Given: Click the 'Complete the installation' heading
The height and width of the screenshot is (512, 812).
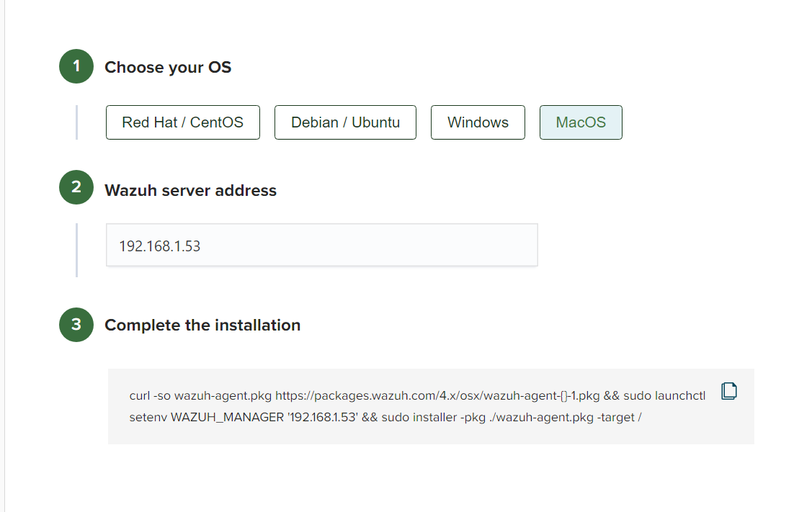Looking at the screenshot, I should [202, 325].
